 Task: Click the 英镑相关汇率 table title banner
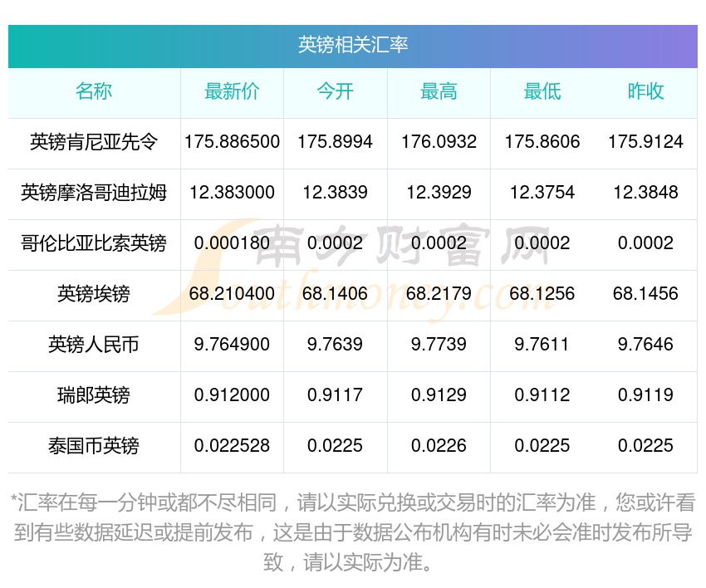[352, 47]
